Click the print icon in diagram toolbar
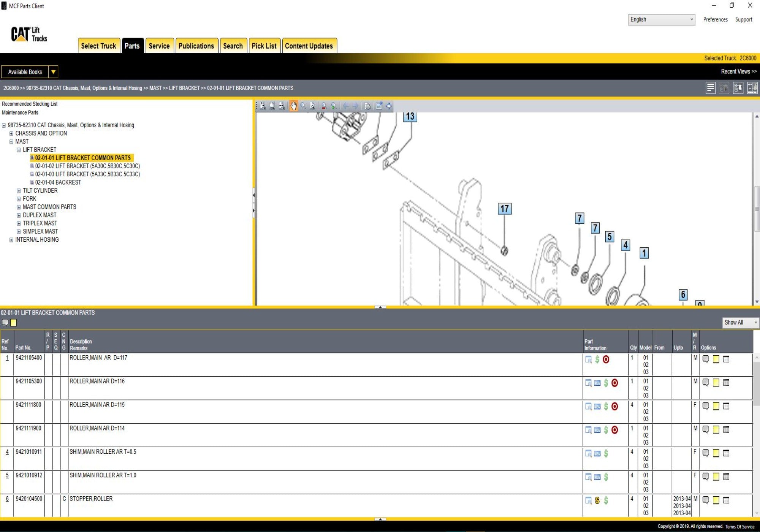 (367, 106)
